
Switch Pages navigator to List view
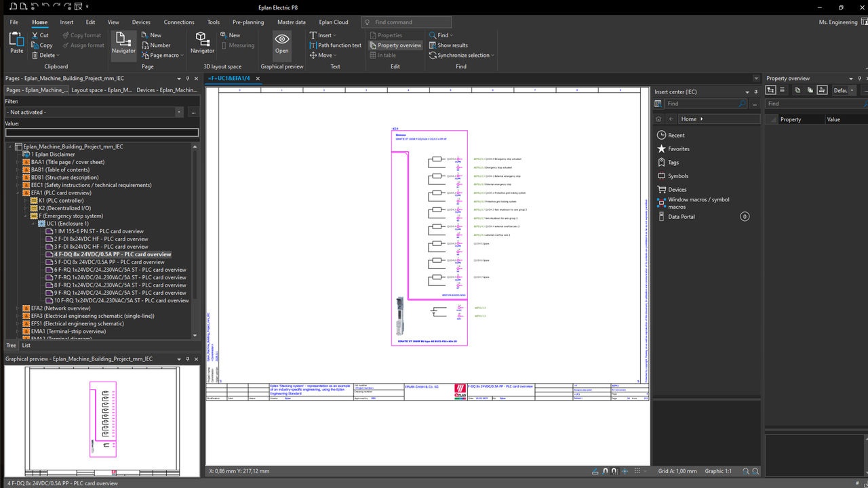(x=26, y=345)
